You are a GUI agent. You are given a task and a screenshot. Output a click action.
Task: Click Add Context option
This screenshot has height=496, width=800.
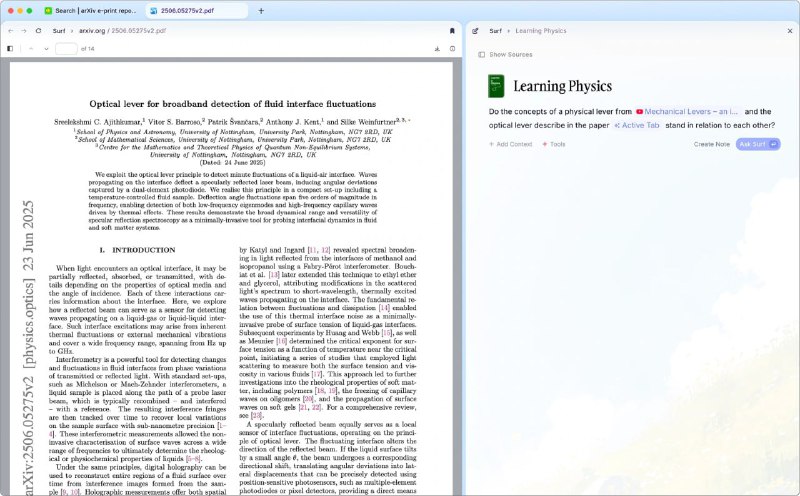pos(510,144)
